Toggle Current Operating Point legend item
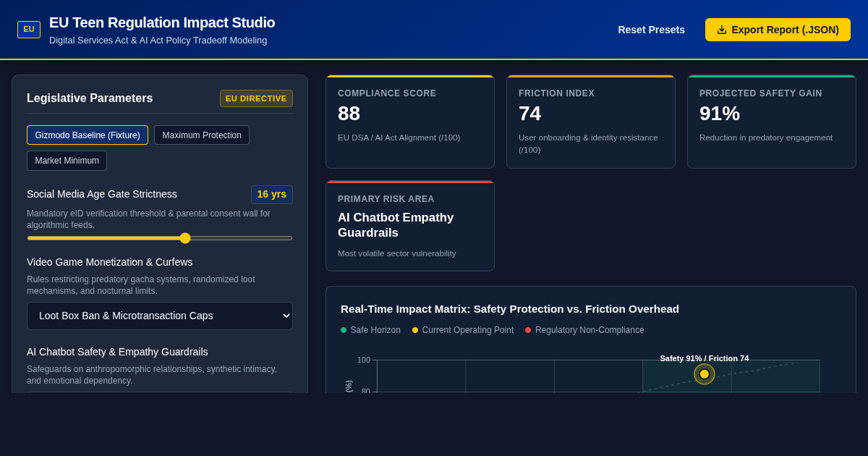Viewport: 868px width, 456px height. click(x=463, y=330)
